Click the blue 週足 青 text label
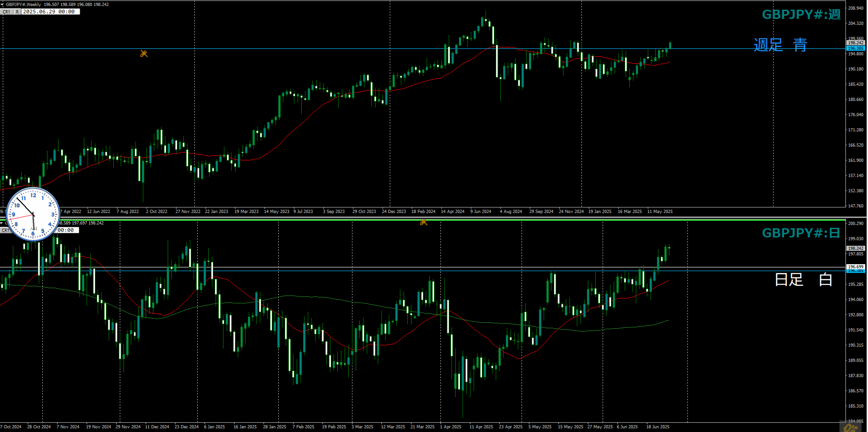868x432 pixels. (x=780, y=45)
